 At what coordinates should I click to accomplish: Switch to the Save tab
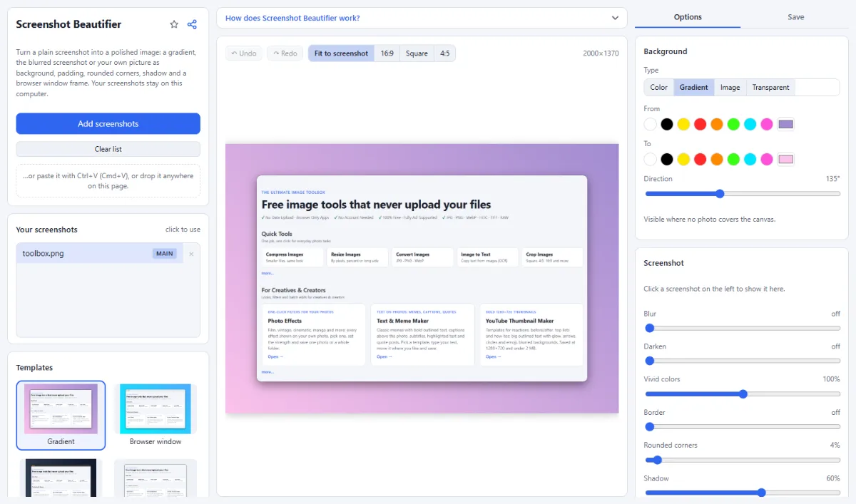[x=796, y=17]
